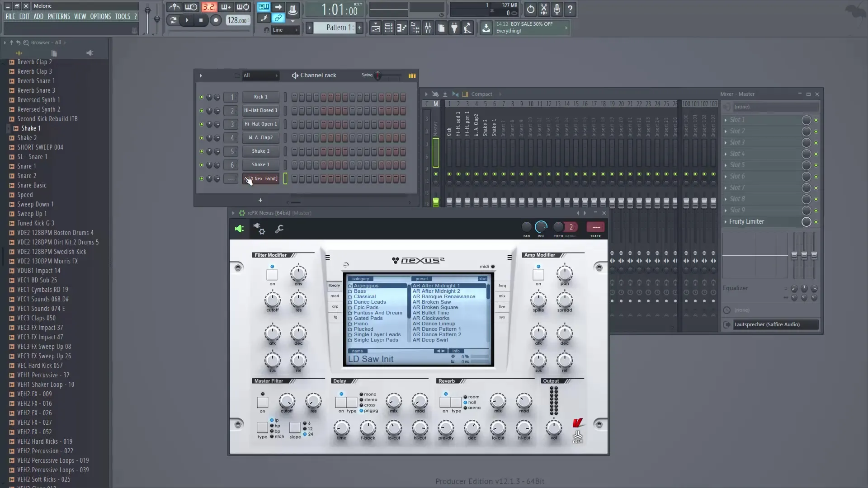Open the Line snap dropdown

tap(285, 30)
